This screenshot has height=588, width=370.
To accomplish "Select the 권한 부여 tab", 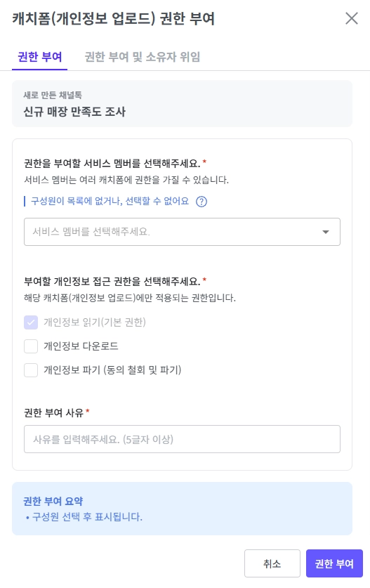I will [x=40, y=57].
